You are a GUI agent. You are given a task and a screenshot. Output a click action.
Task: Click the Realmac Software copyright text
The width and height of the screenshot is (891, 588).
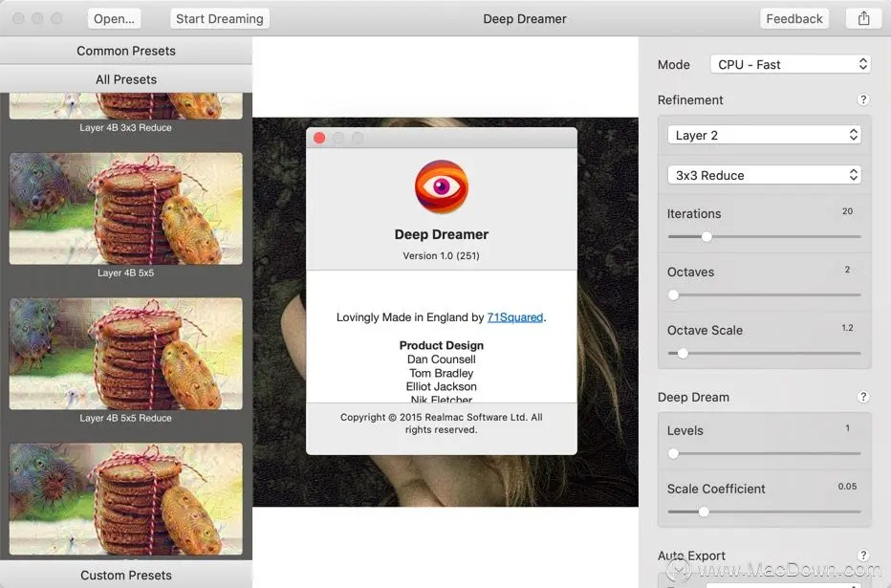442,424
